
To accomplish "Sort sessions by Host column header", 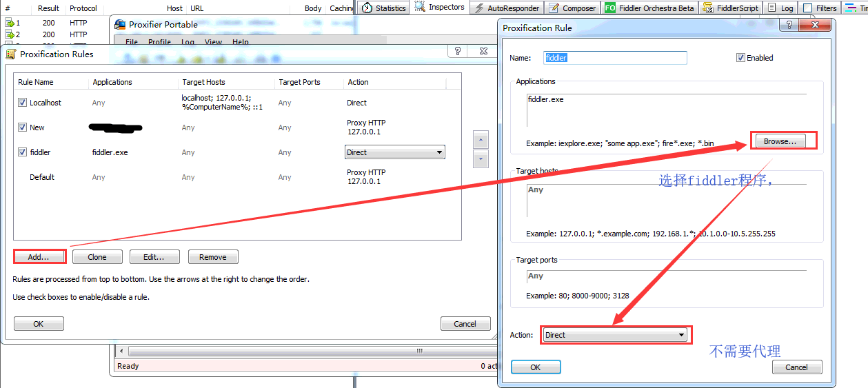I will coord(174,8).
